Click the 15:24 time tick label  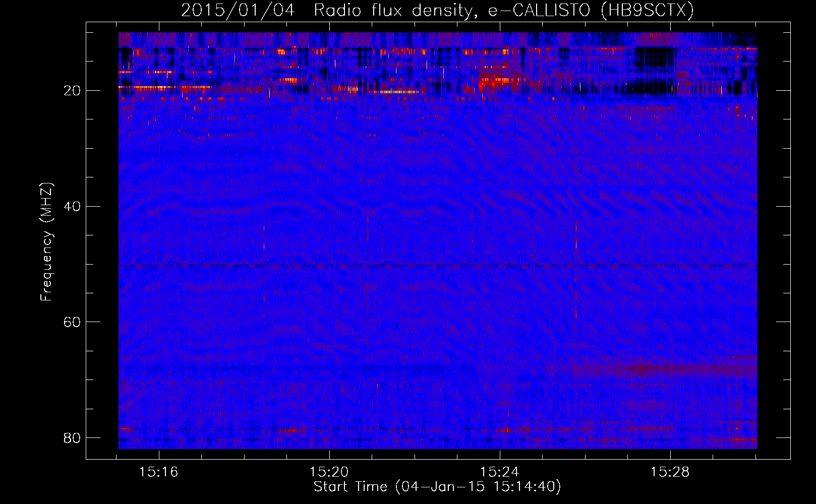[499, 472]
